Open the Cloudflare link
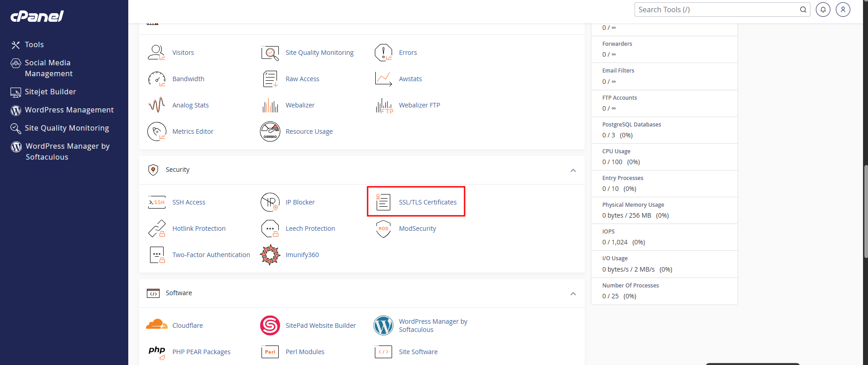868x365 pixels. click(x=188, y=326)
